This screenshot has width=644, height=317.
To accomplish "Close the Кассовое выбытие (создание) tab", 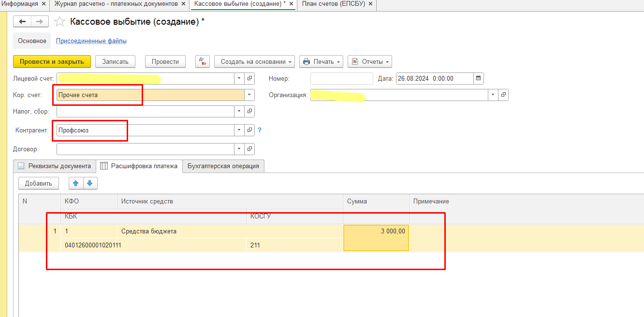I will pos(291,4).
